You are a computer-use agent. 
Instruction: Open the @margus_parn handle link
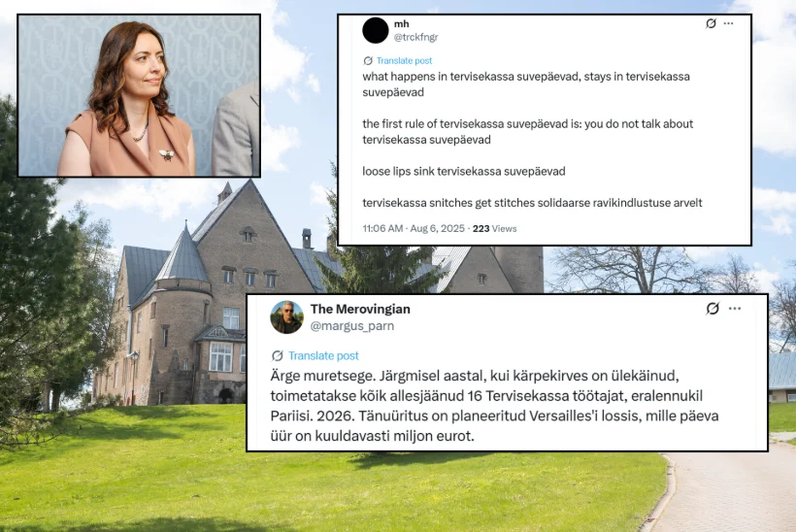pos(351,326)
